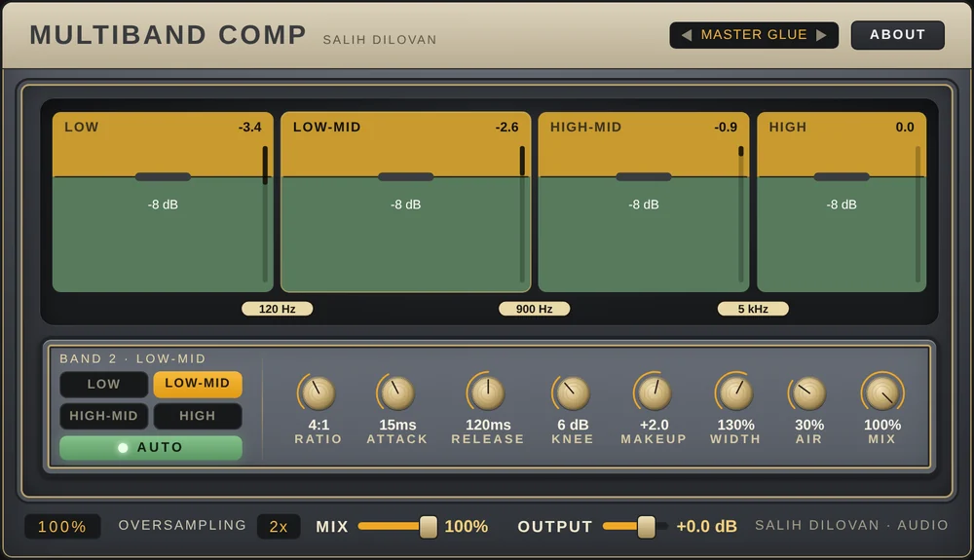This screenshot has width=974, height=560.
Task: Click the +2.0 makeup value
Action: point(655,426)
